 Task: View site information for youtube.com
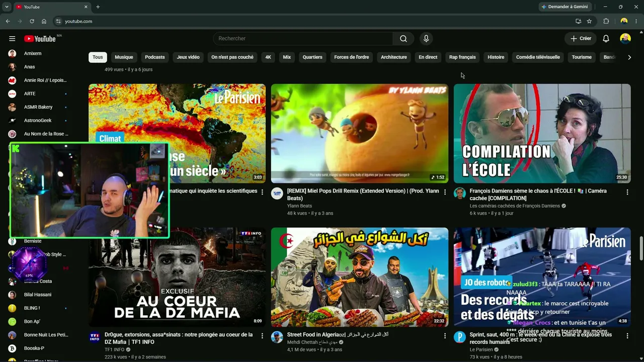coord(58,21)
